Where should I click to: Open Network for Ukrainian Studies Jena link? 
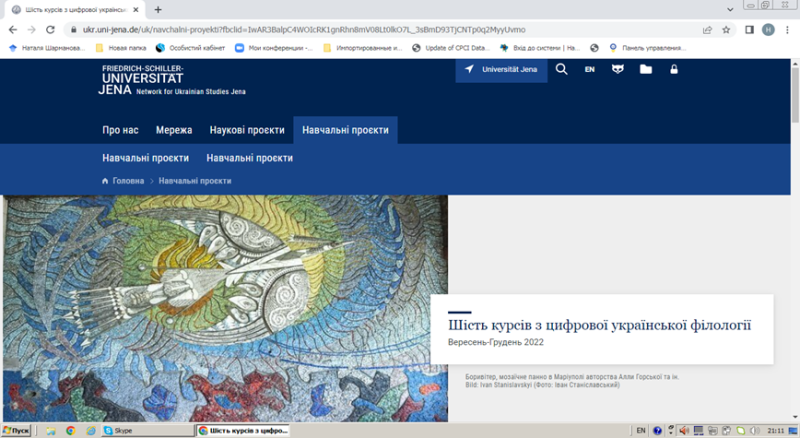(x=191, y=92)
